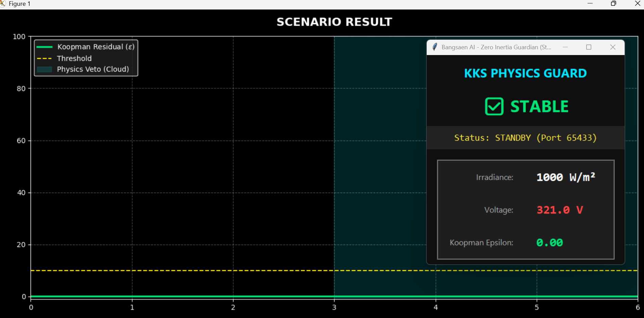Toggle the Koopman Residual legend entry
The height and width of the screenshot is (318, 644).
coord(96,47)
